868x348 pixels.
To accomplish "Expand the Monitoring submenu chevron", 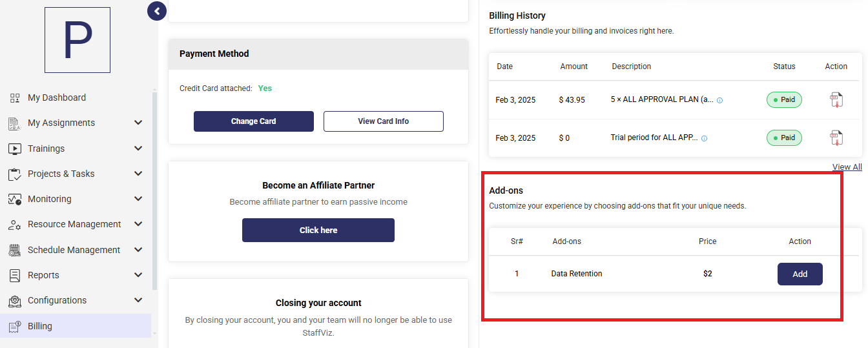I will click(x=138, y=199).
